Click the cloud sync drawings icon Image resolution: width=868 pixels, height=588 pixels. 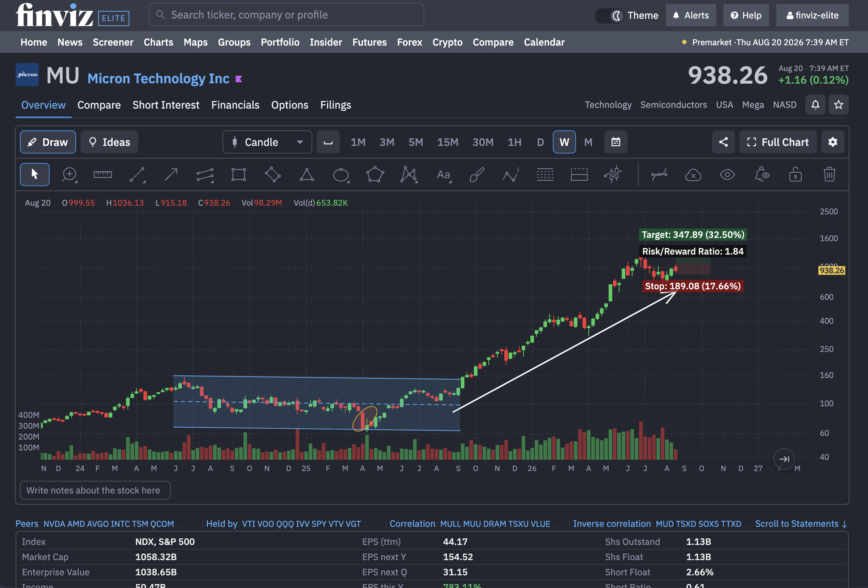[693, 175]
